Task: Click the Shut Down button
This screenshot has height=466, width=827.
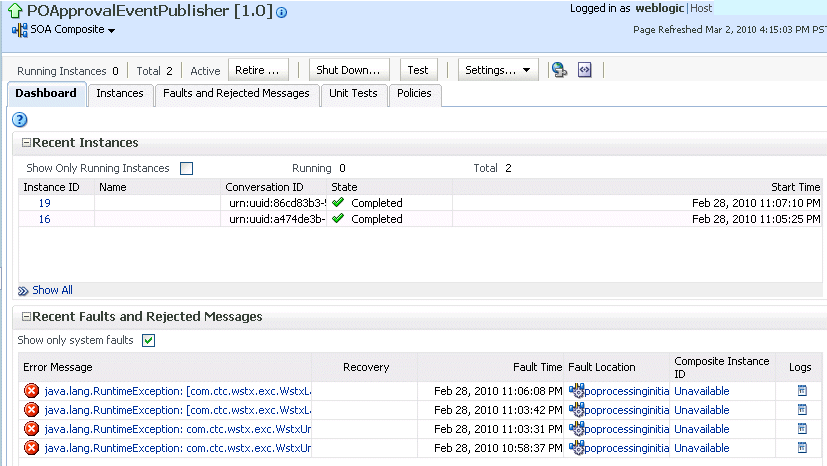Action: [349, 70]
